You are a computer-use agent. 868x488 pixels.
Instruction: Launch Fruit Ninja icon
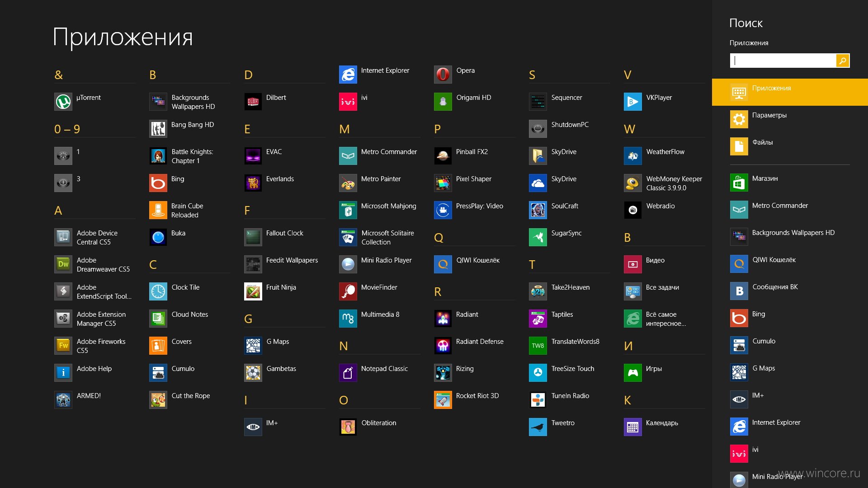[x=253, y=291]
